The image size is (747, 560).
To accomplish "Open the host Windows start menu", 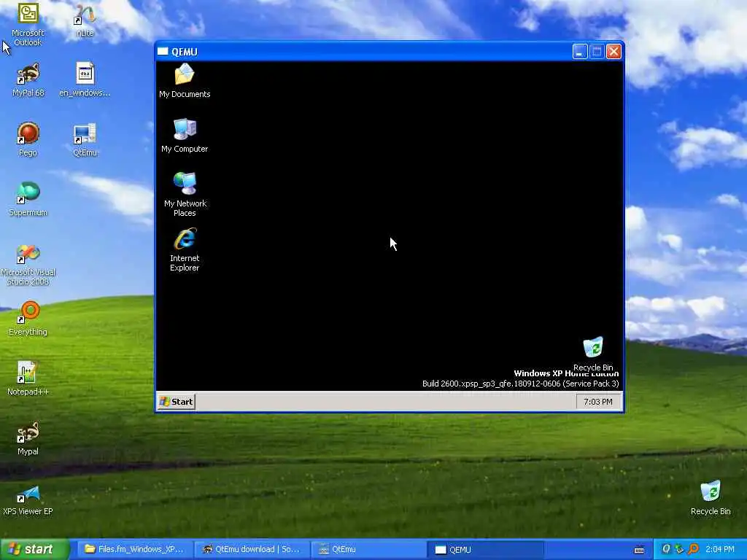I will (34, 550).
